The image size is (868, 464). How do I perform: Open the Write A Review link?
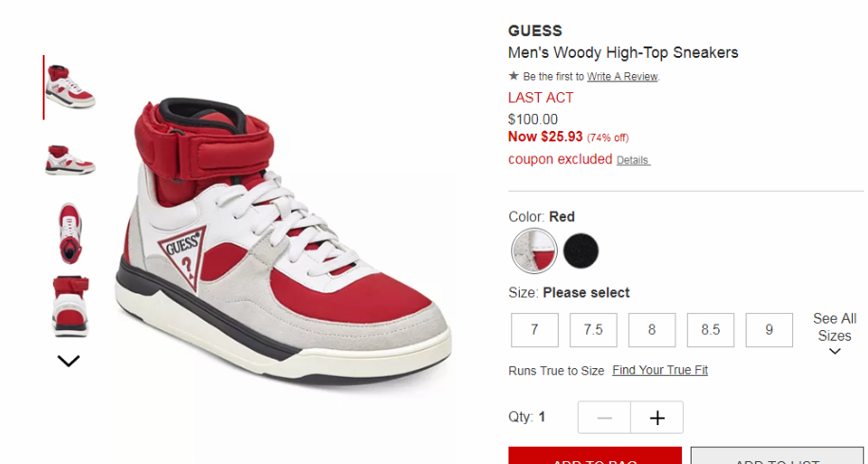pyautogui.click(x=622, y=77)
